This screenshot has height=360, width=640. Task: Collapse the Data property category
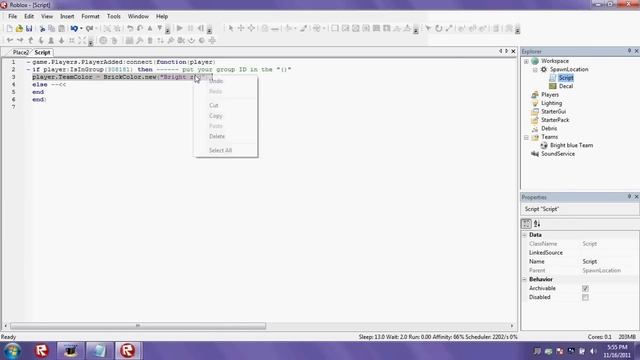tap(525, 235)
